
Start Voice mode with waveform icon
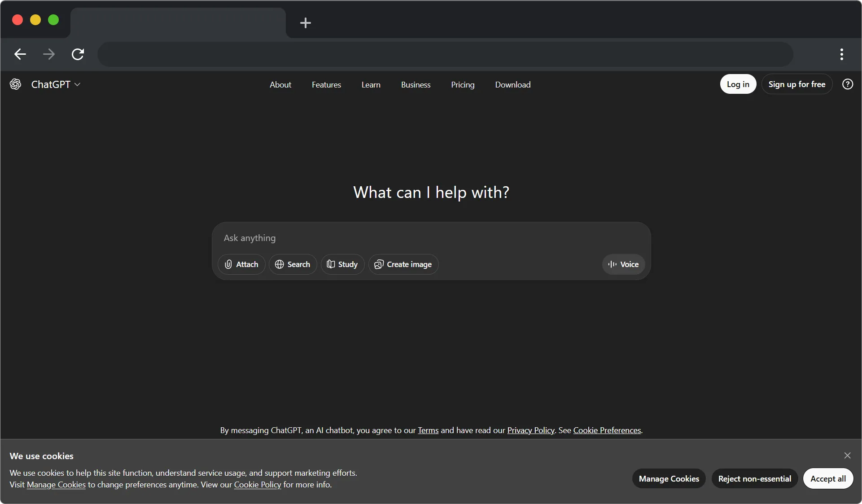click(623, 264)
